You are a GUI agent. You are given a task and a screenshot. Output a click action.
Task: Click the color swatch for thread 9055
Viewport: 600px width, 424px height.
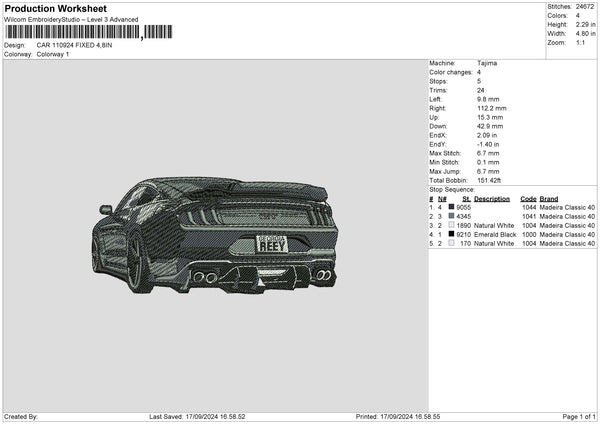[x=451, y=207]
